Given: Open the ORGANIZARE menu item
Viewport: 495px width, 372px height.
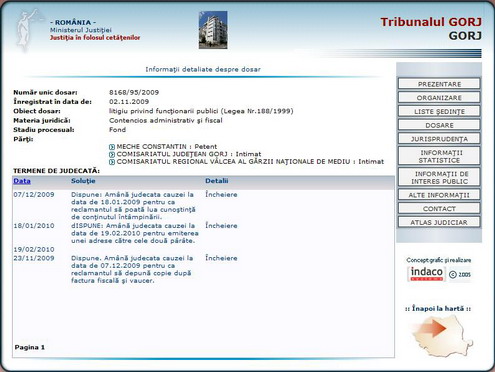Looking at the screenshot, I should [x=439, y=98].
